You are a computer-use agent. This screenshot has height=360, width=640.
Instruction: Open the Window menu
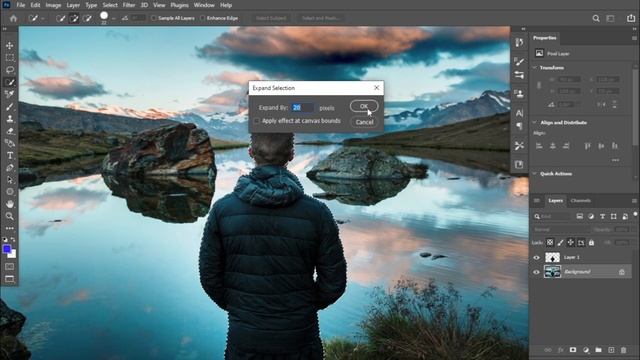(204, 5)
